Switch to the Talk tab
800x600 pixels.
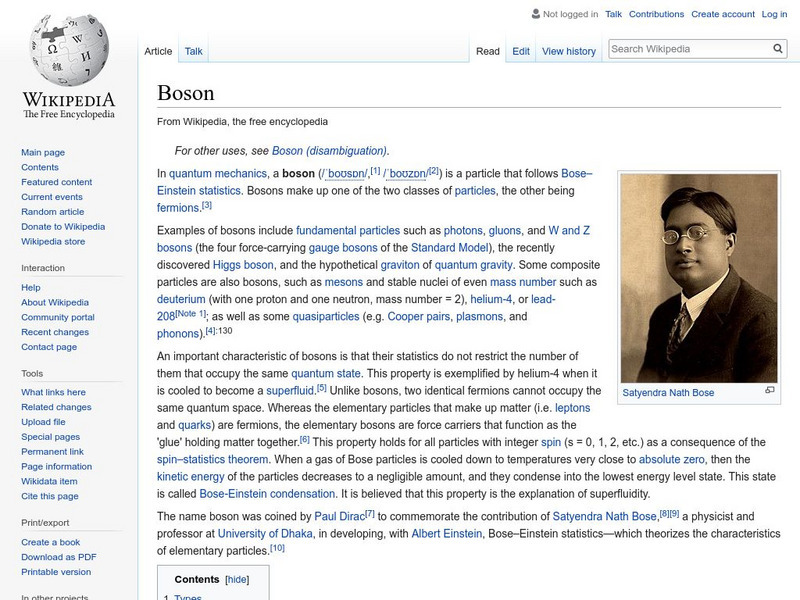[x=193, y=51]
